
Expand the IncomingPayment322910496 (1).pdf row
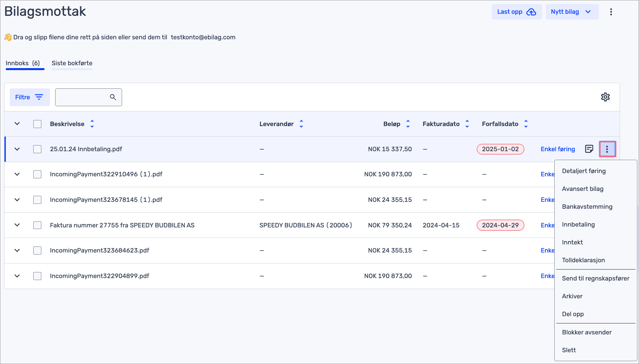[17, 174]
